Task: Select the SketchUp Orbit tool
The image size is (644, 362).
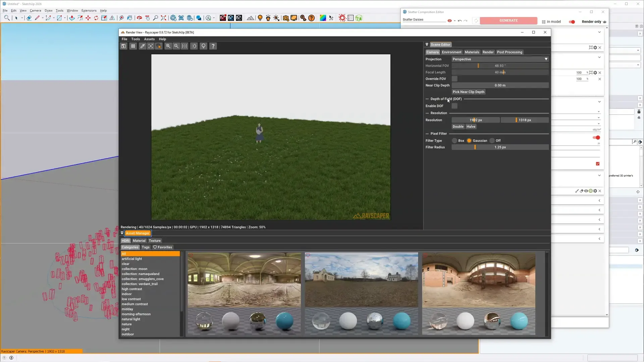Action: point(139,18)
